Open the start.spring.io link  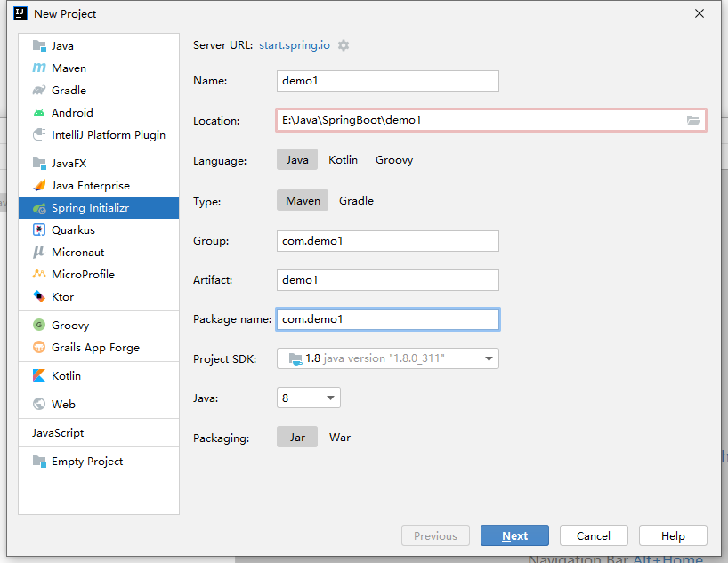pyautogui.click(x=295, y=45)
